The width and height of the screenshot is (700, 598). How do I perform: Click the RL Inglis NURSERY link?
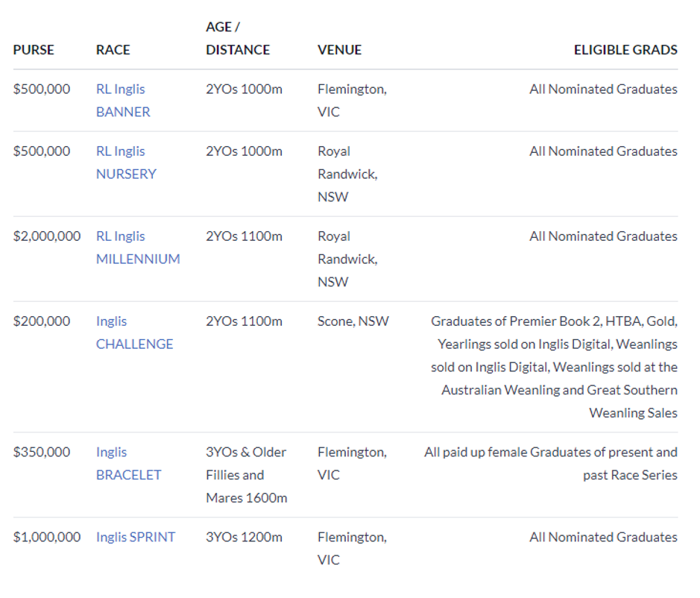pyautogui.click(x=126, y=163)
